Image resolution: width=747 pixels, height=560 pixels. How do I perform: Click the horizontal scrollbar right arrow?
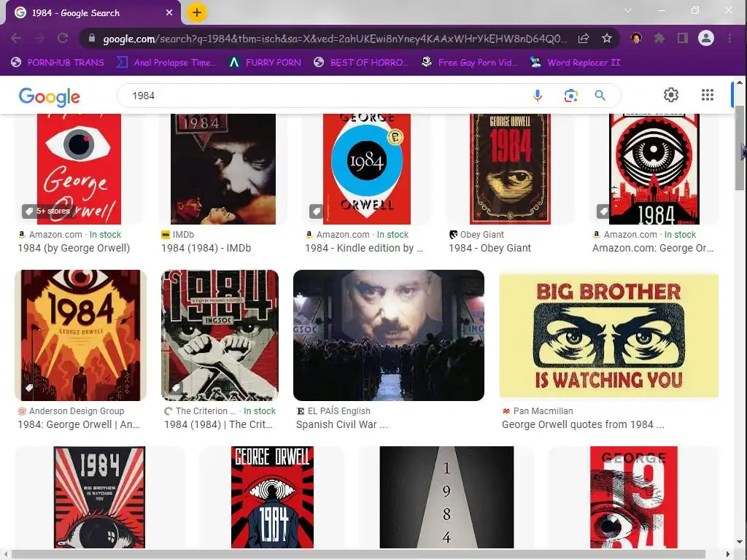(x=727, y=554)
